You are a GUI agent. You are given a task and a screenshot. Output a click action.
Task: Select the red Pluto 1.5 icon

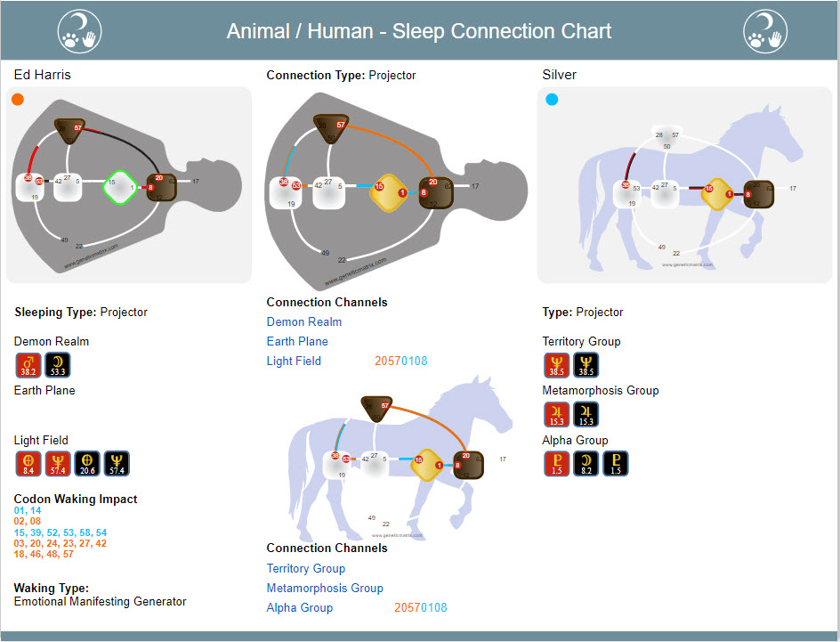coord(557,464)
